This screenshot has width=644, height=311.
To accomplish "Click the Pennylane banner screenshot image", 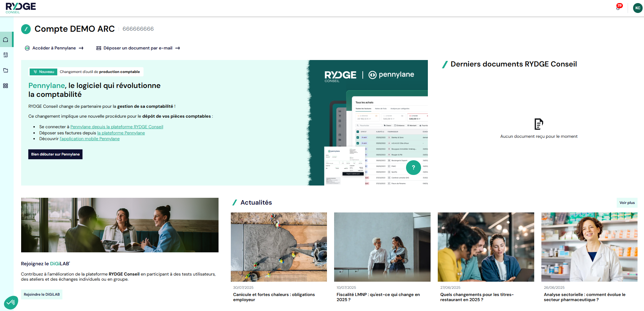I will [x=368, y=123].
